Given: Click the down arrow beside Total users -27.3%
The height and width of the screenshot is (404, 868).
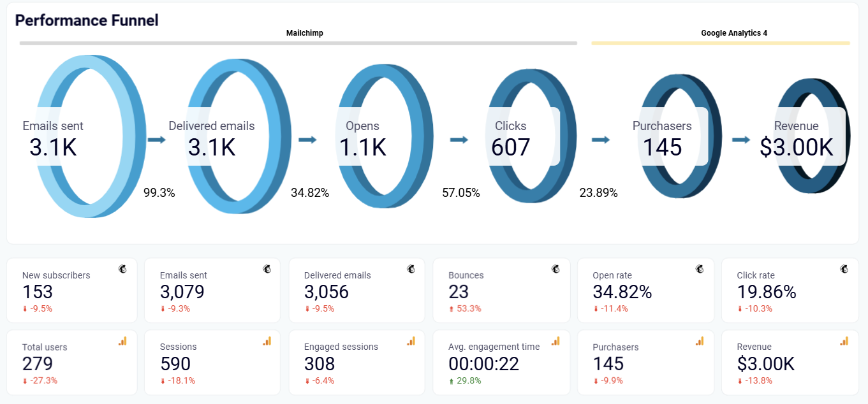Looking at the screenshot, I should click(x=25, y=381).
